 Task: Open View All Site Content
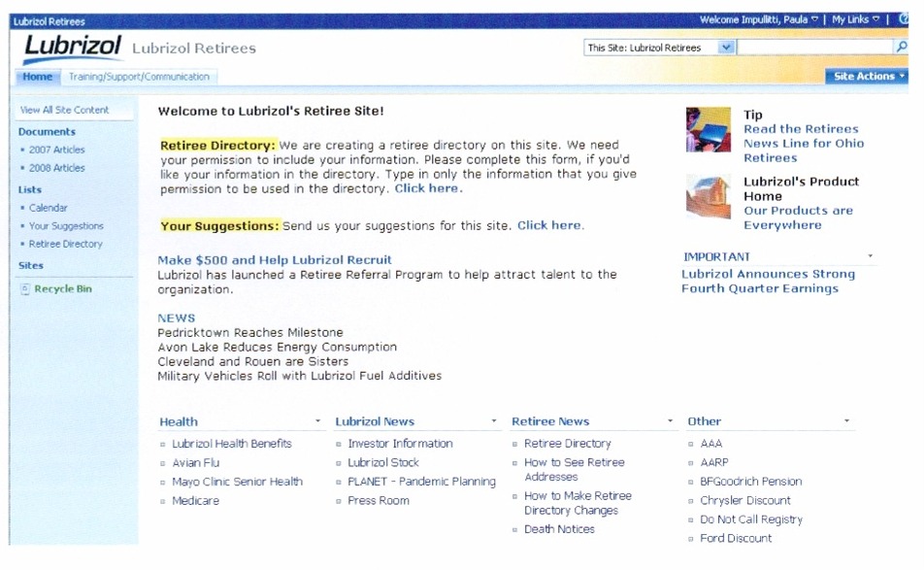65,110
